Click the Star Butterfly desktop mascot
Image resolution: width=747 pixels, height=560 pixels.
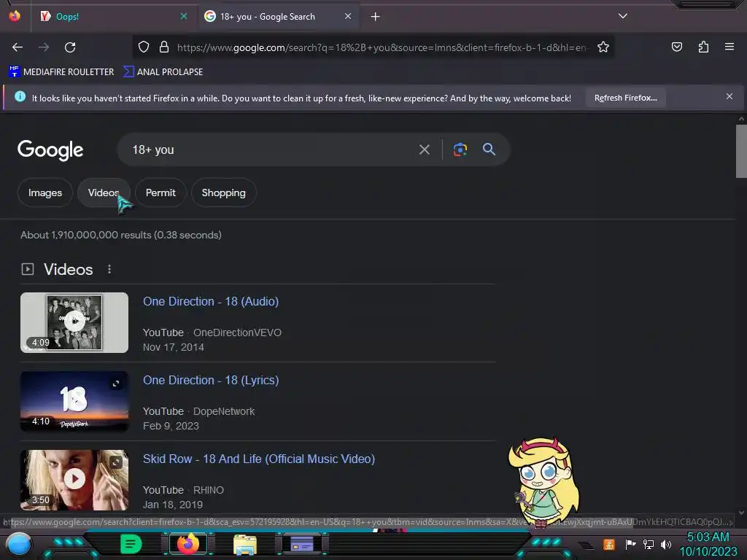pyautogui.click(x=543, y=482)
